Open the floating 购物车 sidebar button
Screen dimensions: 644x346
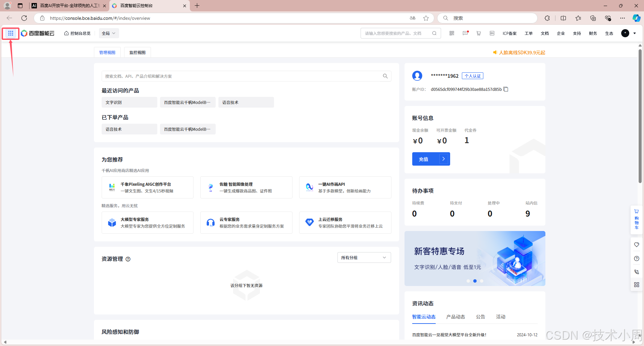(637, 220)
